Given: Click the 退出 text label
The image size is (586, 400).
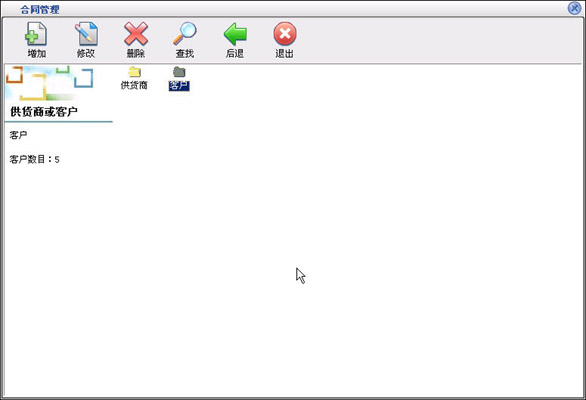Looking at the screenshot, I should (284, 53).
